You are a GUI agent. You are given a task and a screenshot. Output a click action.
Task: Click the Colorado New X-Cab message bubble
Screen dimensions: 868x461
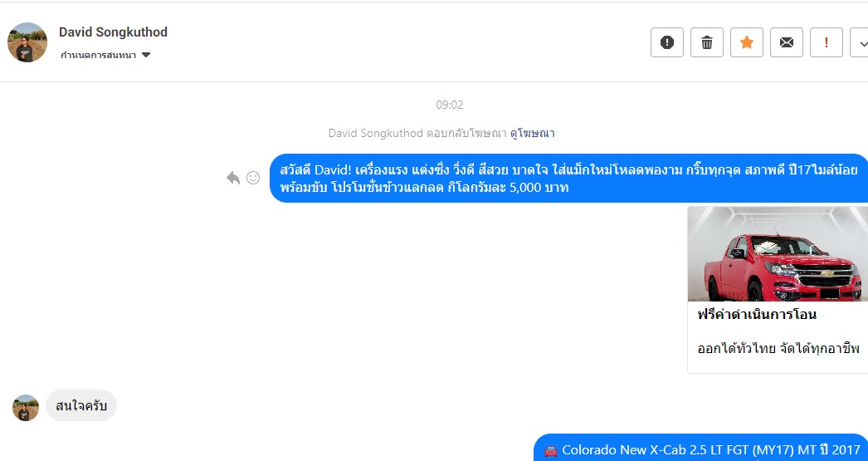click(x=701, y=448)
